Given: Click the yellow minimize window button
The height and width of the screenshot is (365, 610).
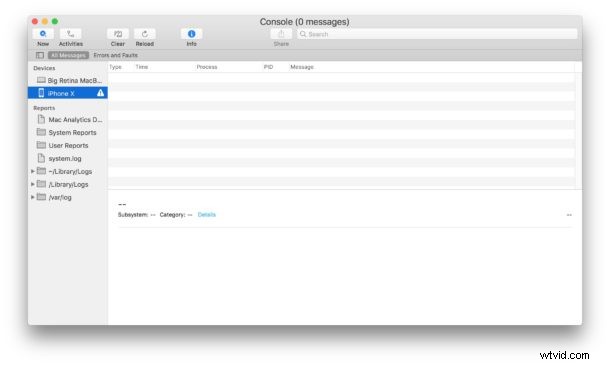Looking at the screenshot, I should pos(45,21).
